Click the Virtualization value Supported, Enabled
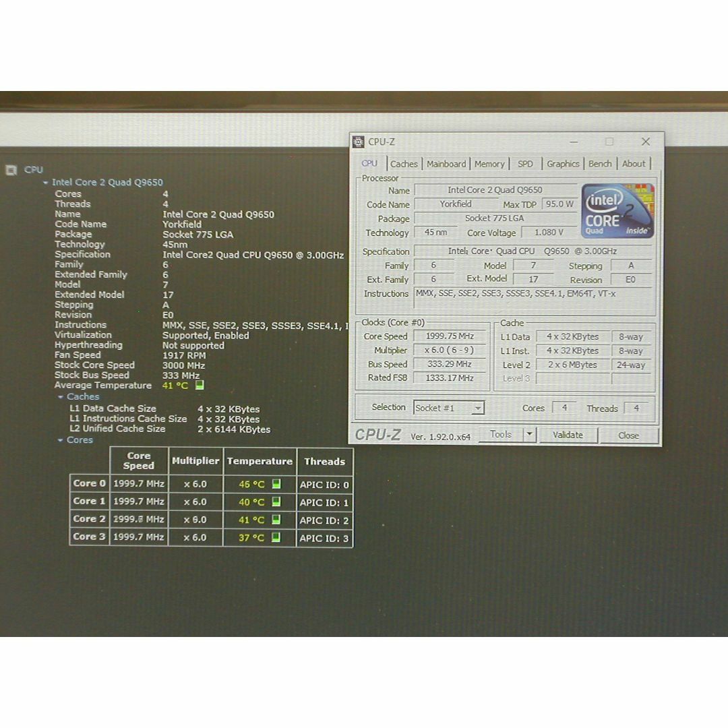 click(206, 335)
